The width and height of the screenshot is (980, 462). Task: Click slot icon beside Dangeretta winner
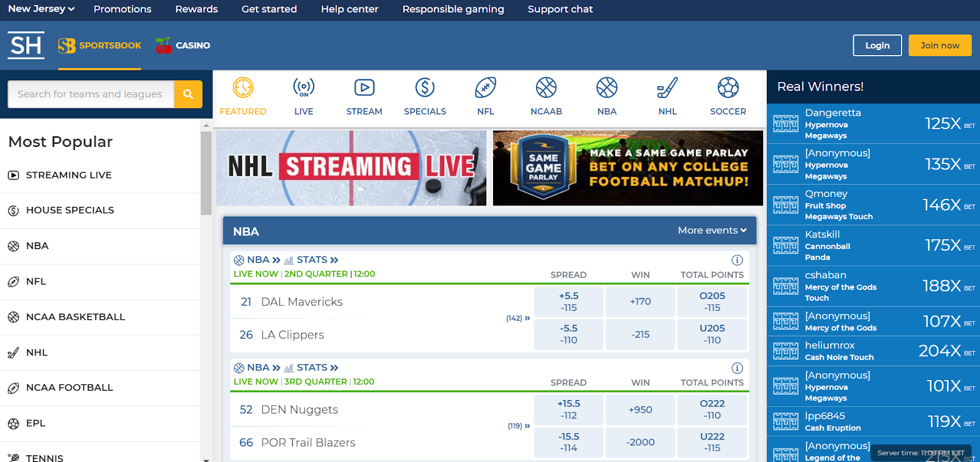click(785, 124)
